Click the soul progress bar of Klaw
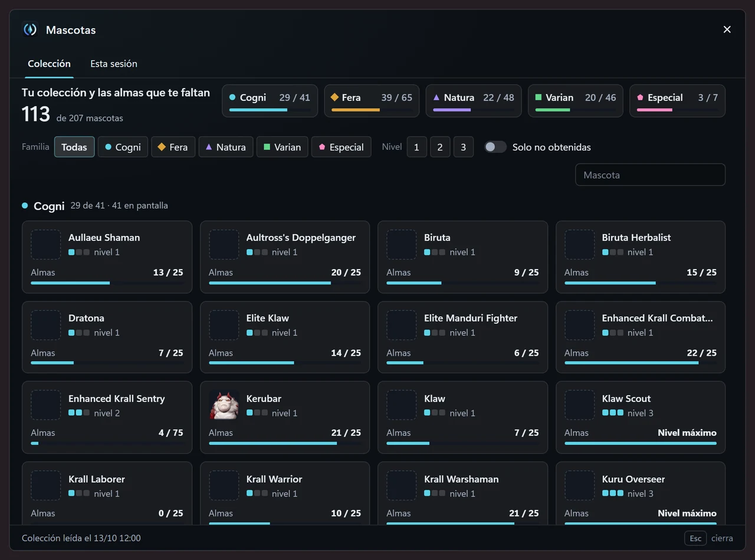The image size is (755, 560). (462, 443)
